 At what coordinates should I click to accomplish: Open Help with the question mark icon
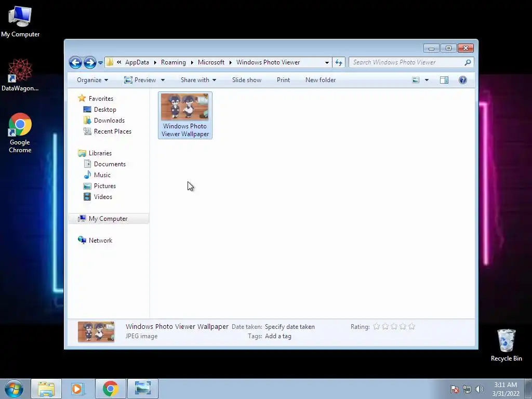click(463, 80)
